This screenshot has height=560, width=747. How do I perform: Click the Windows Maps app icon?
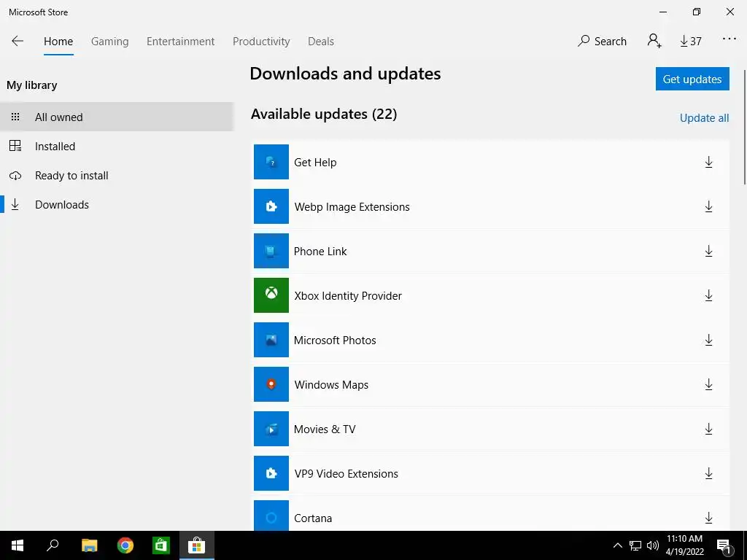pyautogui.click(x=271, y=384)
